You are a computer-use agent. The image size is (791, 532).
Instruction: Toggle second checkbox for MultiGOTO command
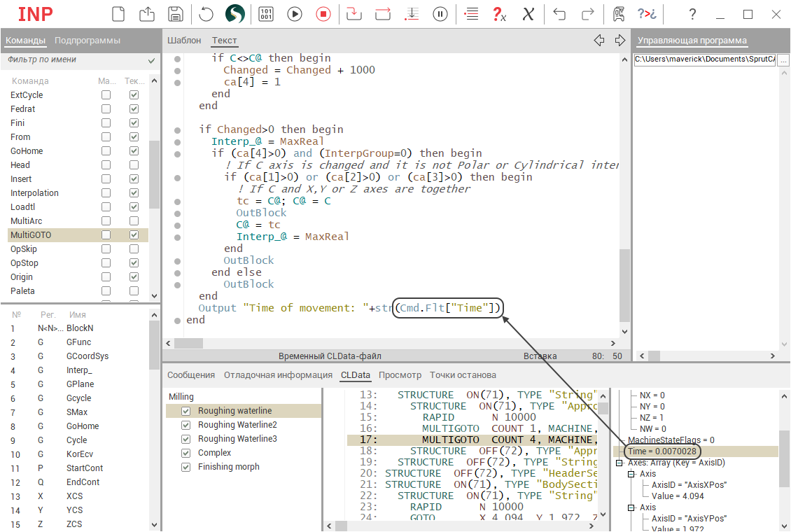(134, 235)
